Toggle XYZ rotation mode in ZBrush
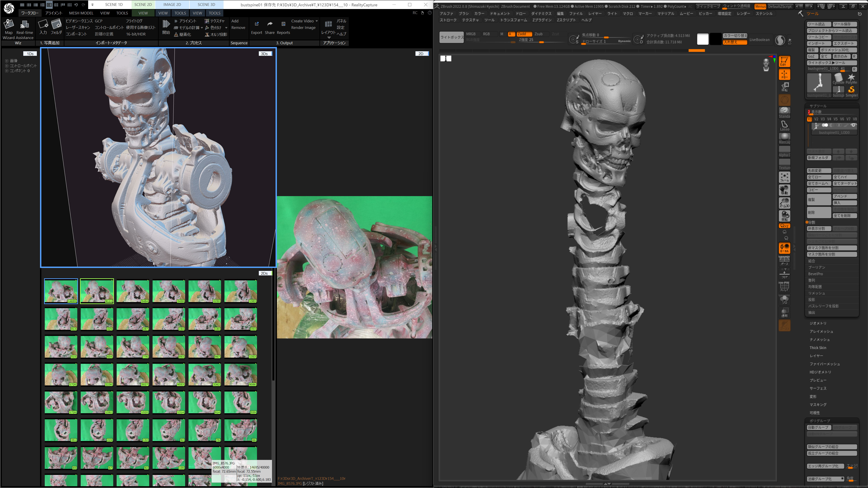 784,226
